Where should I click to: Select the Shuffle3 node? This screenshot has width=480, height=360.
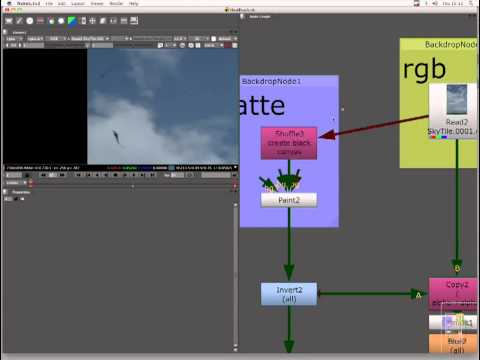(289, 143)
